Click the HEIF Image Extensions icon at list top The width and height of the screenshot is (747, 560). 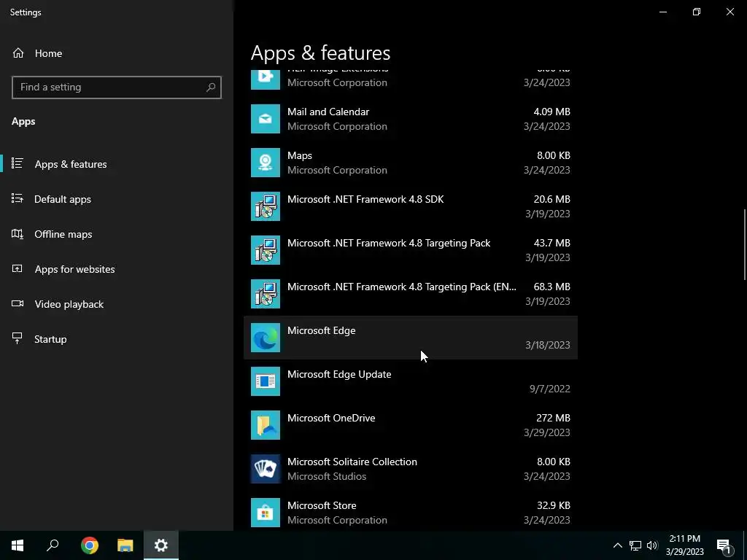tap(266, 79)
